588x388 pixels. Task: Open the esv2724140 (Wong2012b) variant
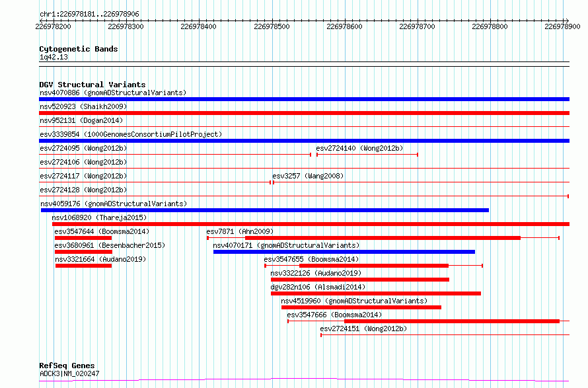[x=359, y=148]
